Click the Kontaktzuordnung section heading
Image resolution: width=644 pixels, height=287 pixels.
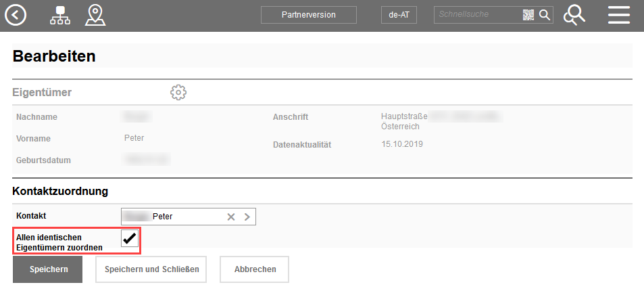tap(60, 191)
